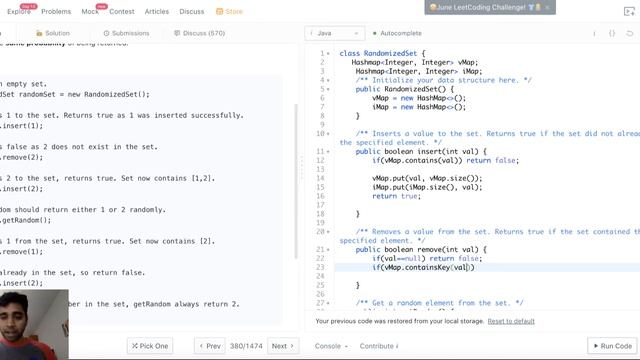Open the Explore menu item
The image size is (640, 360).
[19, 11]
